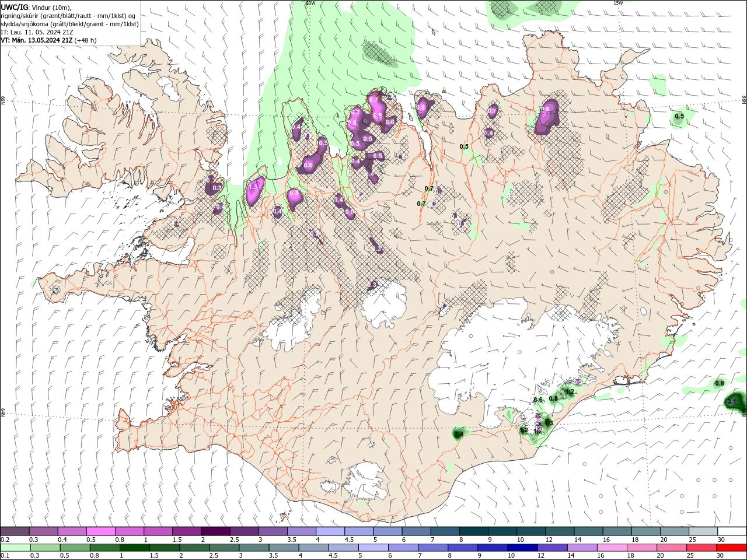747x560 pixels.
Task: Click the 20–25 rose swatch in lower legend row
Action: [671, 548]
